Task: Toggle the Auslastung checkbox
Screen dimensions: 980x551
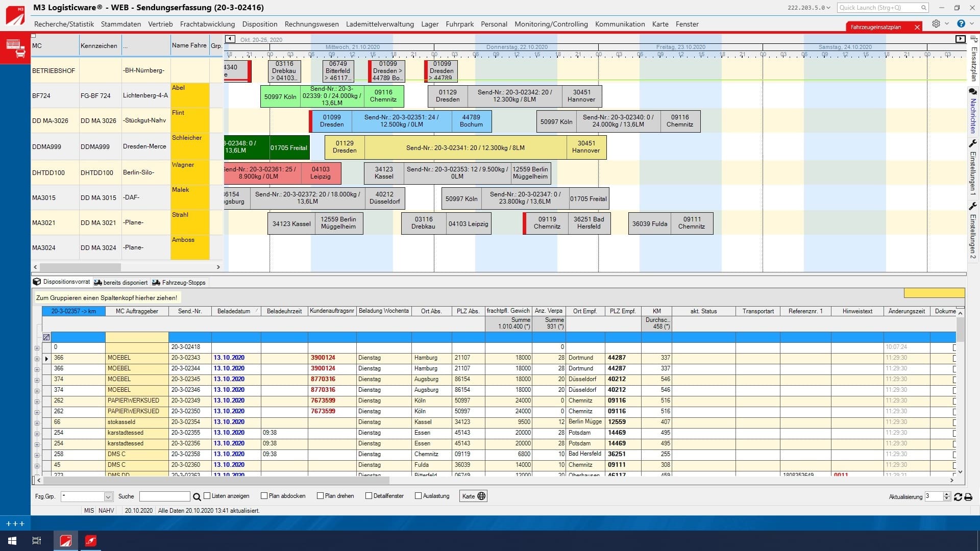Action: (418, 496)
